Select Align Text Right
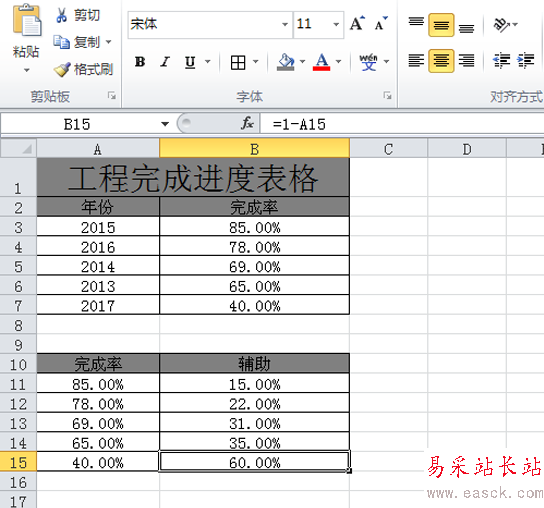This screenshot has height=508, width=544. (x=466, y=61)
